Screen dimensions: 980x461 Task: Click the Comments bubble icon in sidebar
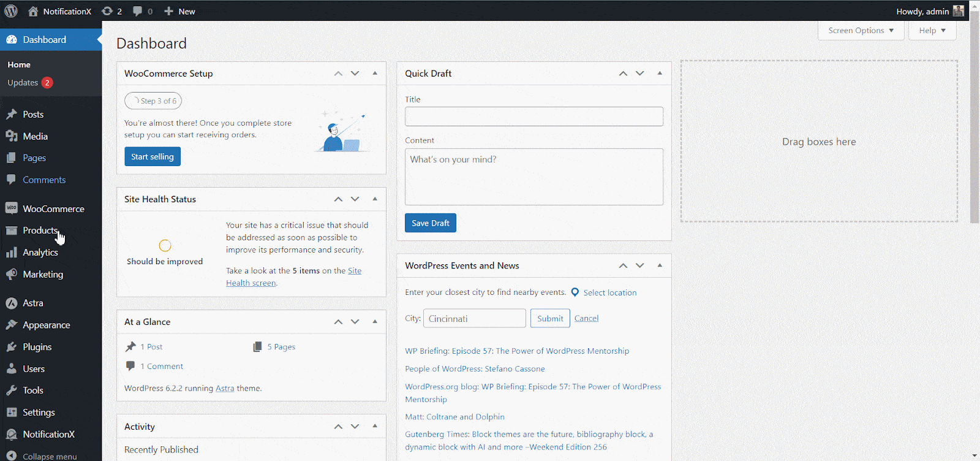(12, 180)
